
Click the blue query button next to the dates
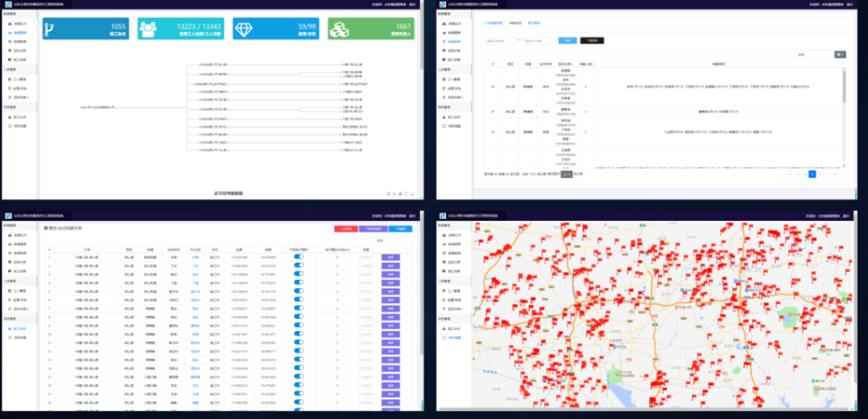(566, 40)
